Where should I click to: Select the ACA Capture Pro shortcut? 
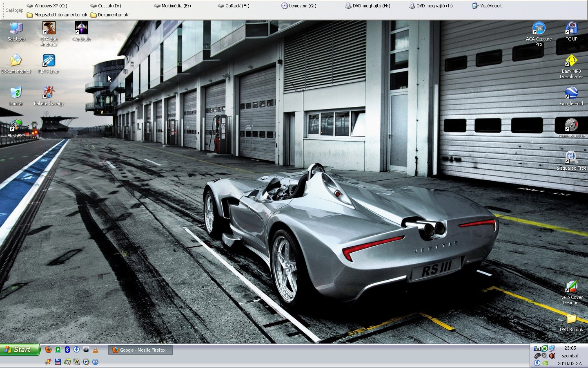pyautogui.click(x=539, y=34)
